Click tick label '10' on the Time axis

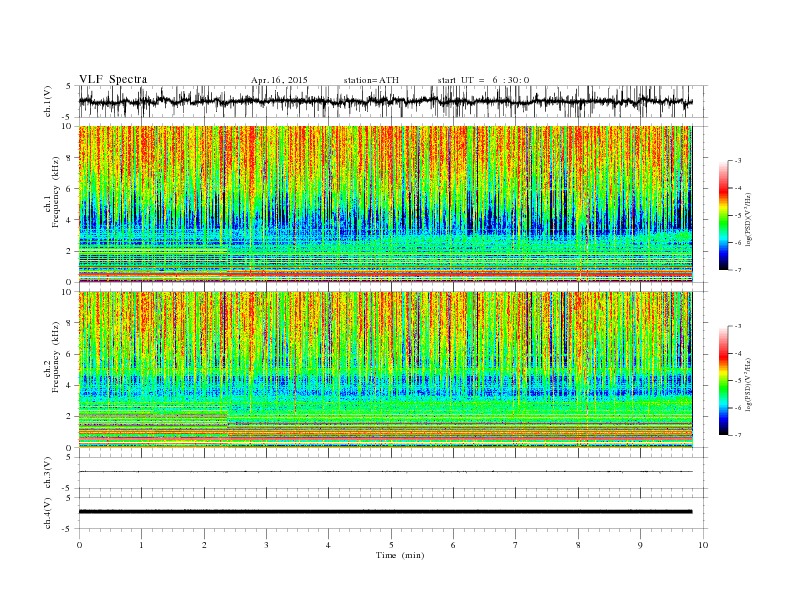(x=703, y=545)
